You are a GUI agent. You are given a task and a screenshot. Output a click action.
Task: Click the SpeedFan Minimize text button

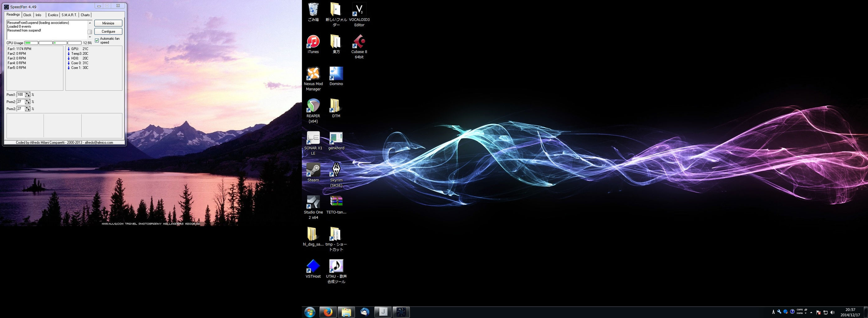(108, 23)
